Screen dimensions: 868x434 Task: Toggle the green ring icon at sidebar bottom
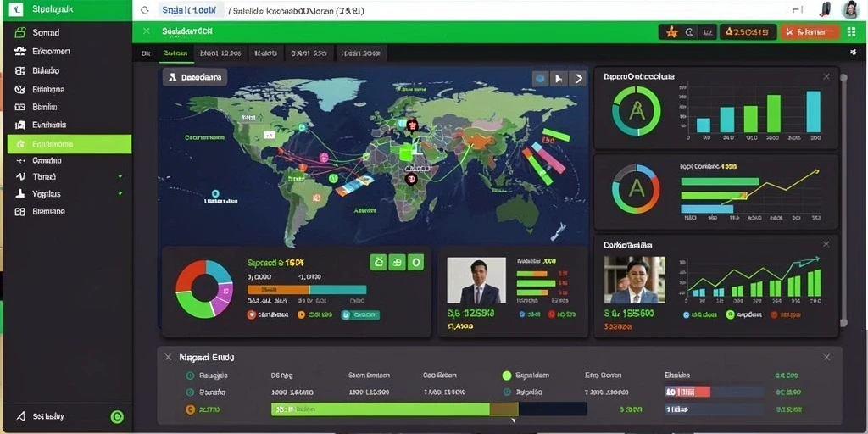pyautogui.click(x=117, y=417)
